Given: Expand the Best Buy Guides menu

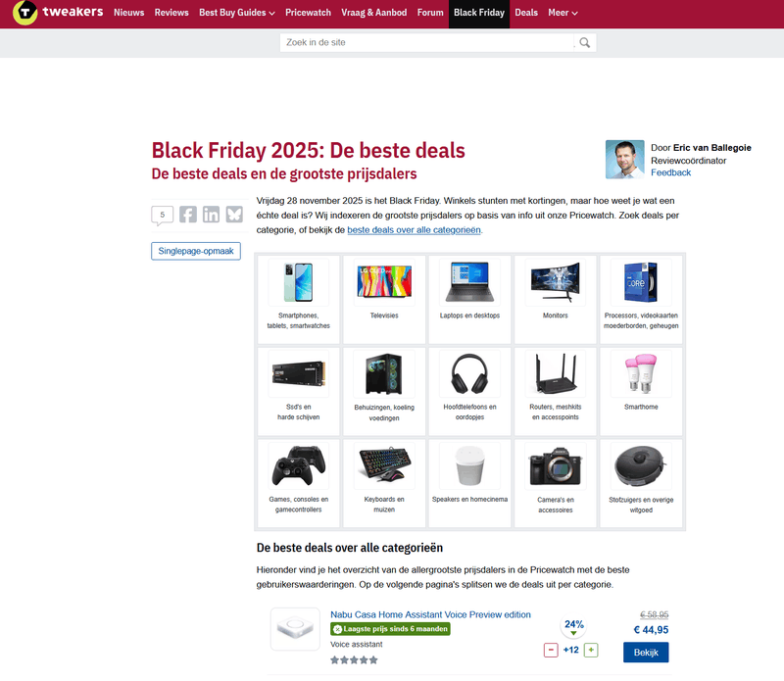Looking at the screenshot, I should click(236, 14).
